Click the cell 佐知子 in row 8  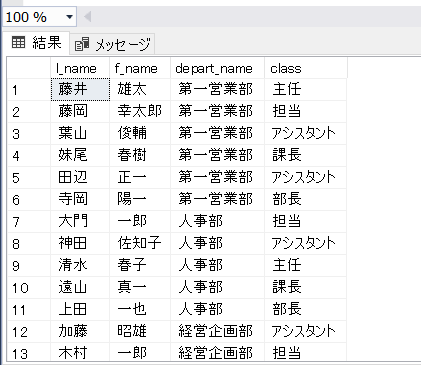coord(140,243)
